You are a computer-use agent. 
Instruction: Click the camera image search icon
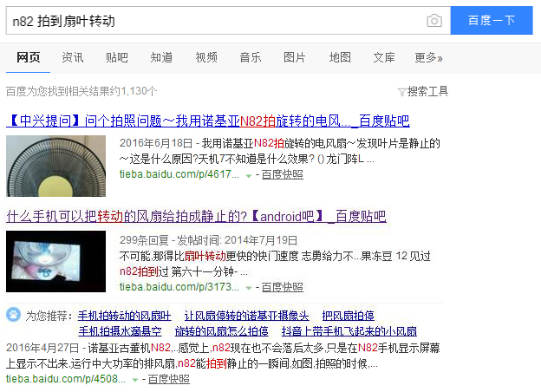click(434, 21)
